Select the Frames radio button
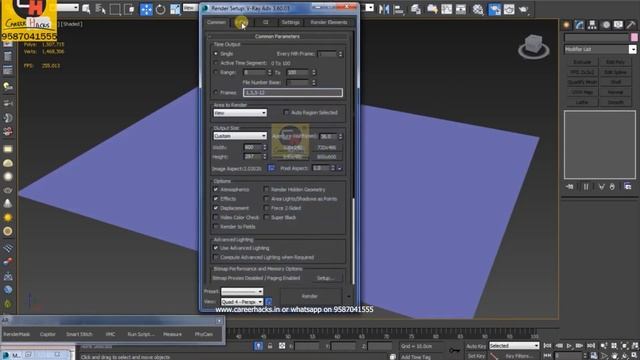Viewport: 640px width, 360px height. click(x=216, y=93)
